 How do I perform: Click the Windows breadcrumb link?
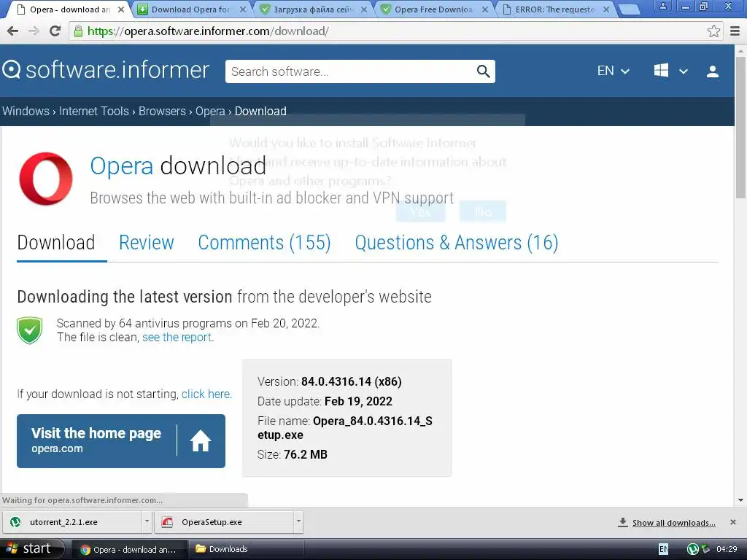click(x=26, y=111)
